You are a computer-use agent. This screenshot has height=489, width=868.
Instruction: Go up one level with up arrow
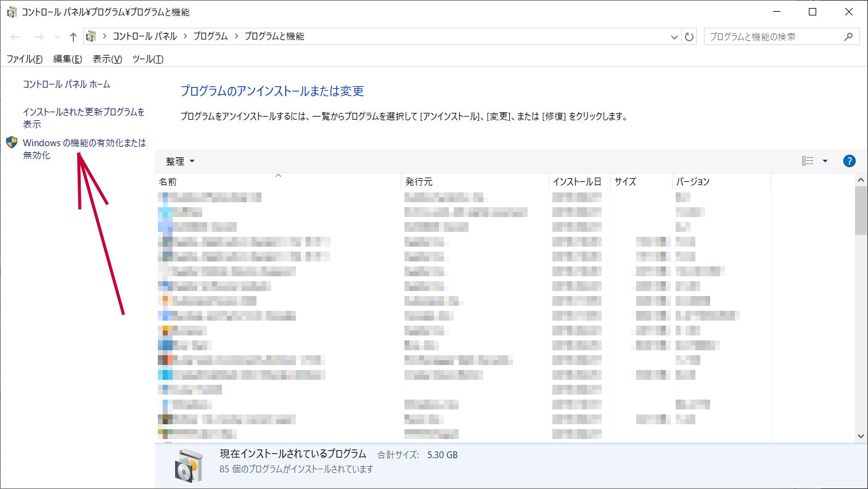[x=73, y=37]
